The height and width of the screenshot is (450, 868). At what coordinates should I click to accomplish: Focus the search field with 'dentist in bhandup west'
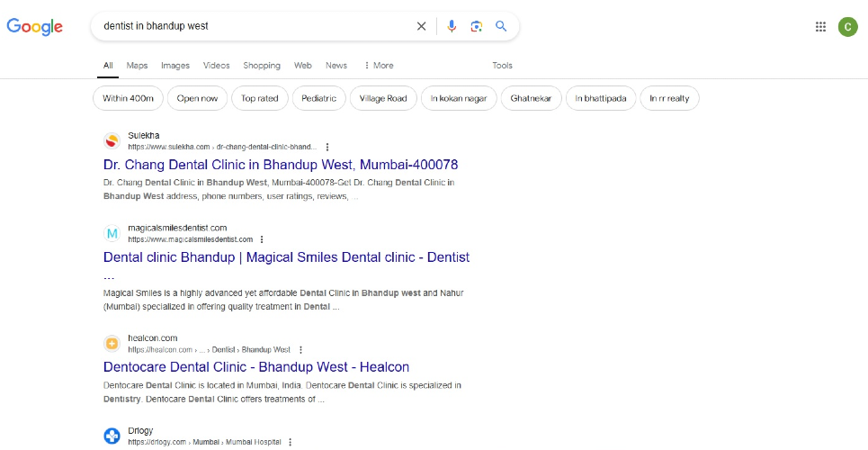[x=255, y=26]
